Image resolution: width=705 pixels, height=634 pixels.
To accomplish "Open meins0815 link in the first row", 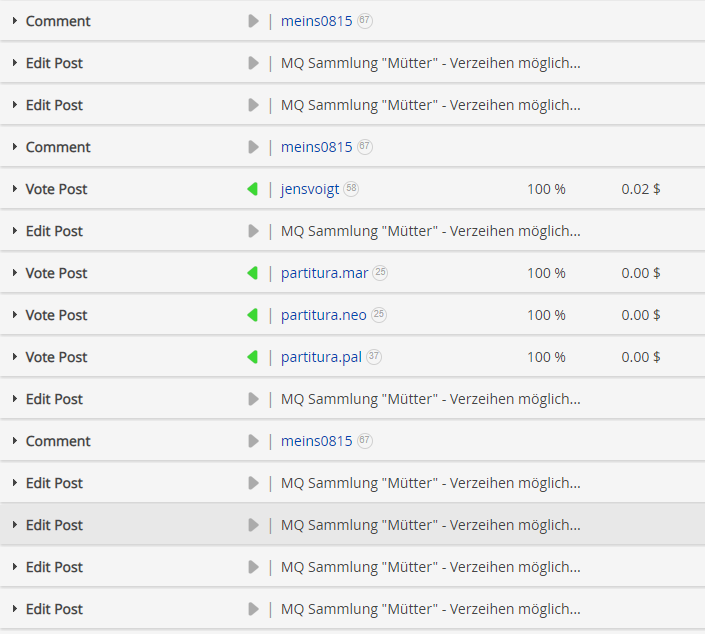I will [x=316, y=21].
